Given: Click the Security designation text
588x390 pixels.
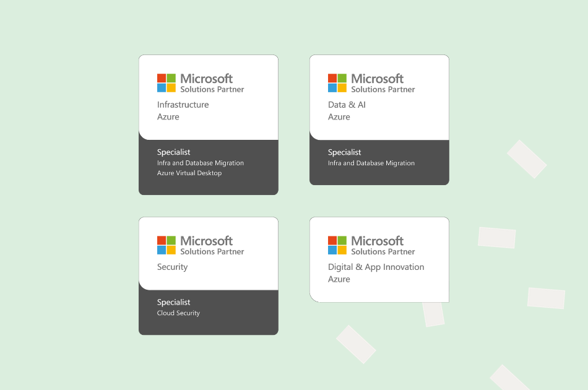Looking at the screenshot, I should point(172,267).
